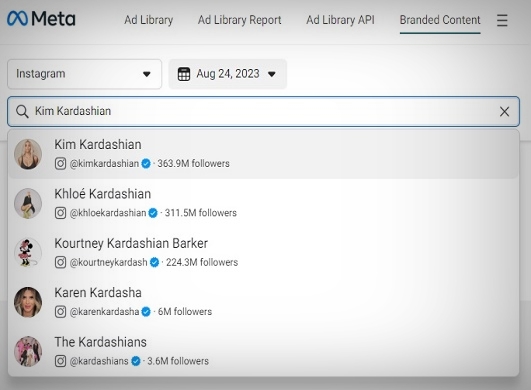
Task: Choose The Kardashians suggestion name
Action: [101, 342]
